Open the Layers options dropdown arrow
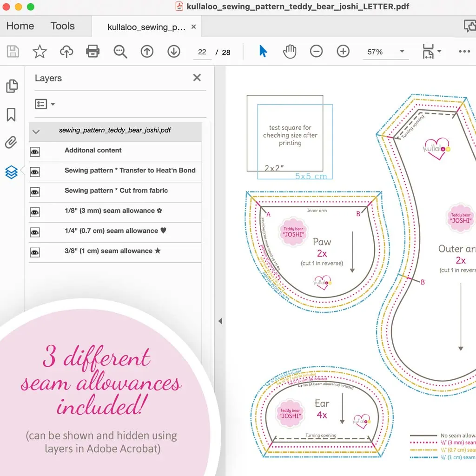Screen dimensions: 476x476 point(53,105)
